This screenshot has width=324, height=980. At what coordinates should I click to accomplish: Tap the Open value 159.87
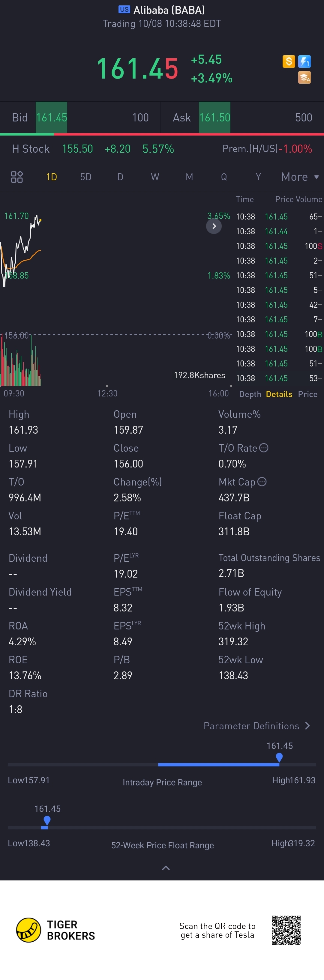point(128,430)
